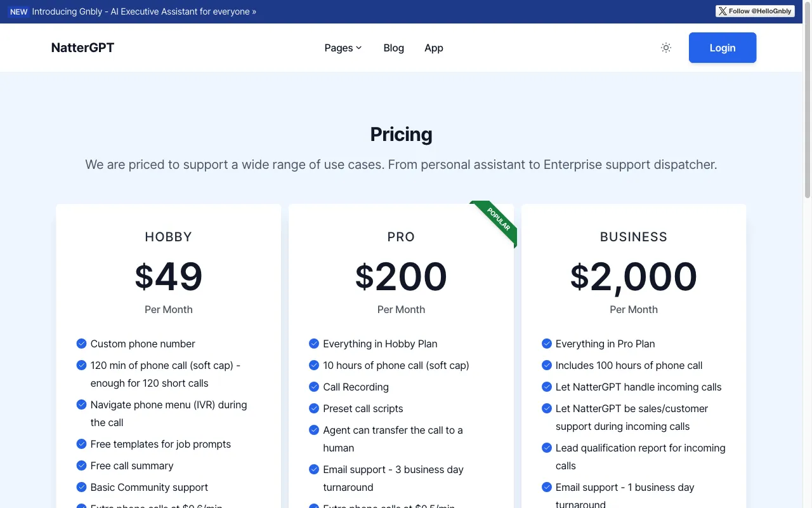The height and width of the screenshot is (508, 812).
Task: Click checkmark beside Agent can transfer the call
Action: (314, 430)
